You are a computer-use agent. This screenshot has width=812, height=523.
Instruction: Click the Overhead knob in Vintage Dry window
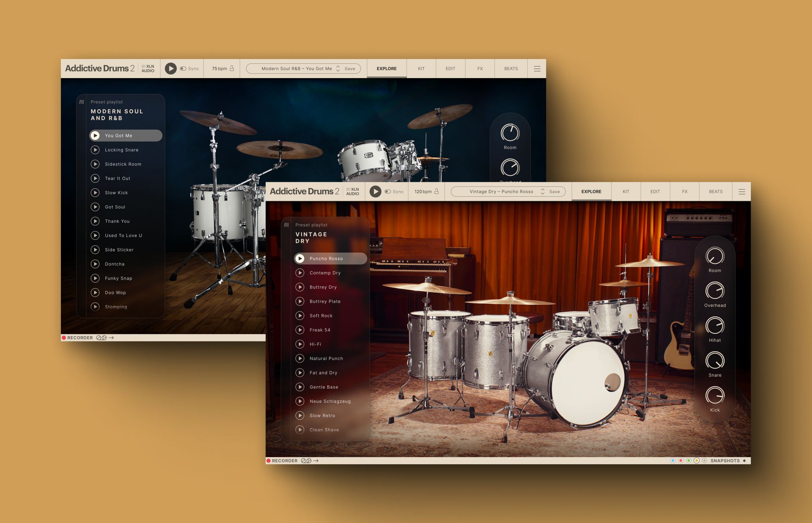pyautogui.click(x=715, y=291)
